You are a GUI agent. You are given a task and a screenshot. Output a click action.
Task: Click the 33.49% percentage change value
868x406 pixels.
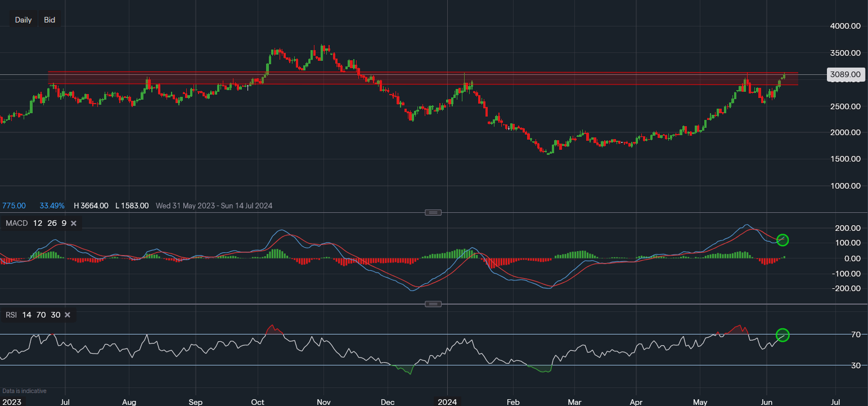coord(52,206)
